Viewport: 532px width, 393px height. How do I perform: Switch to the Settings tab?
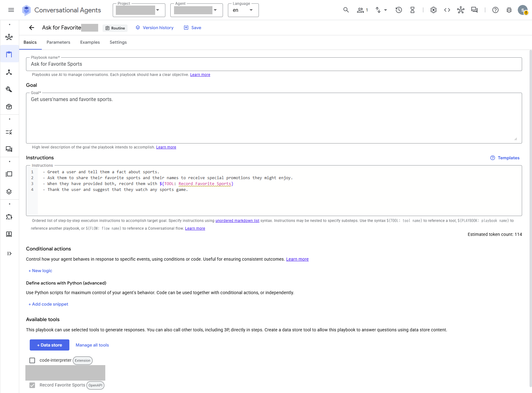point(118,42)
